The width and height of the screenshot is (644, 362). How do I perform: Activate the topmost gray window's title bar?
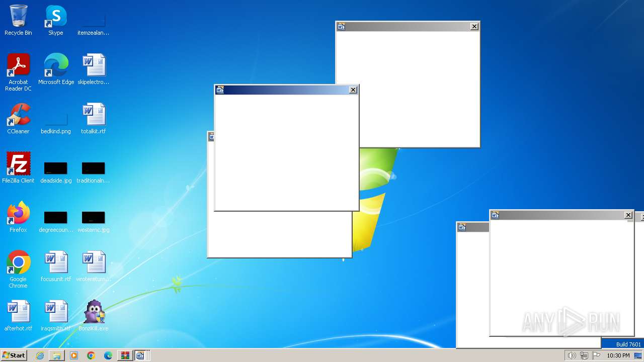[408, 26]
